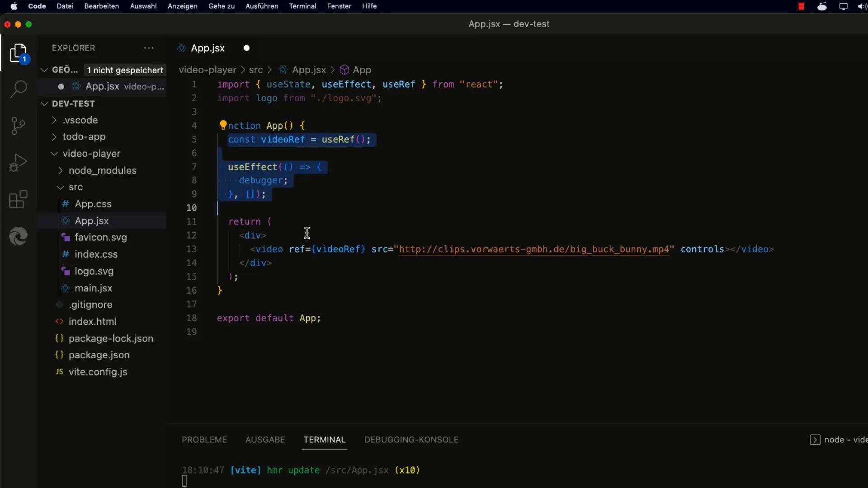
Task: Open App.jsx file in explorer
Action: pyautogui.click(x=92, y=220)
